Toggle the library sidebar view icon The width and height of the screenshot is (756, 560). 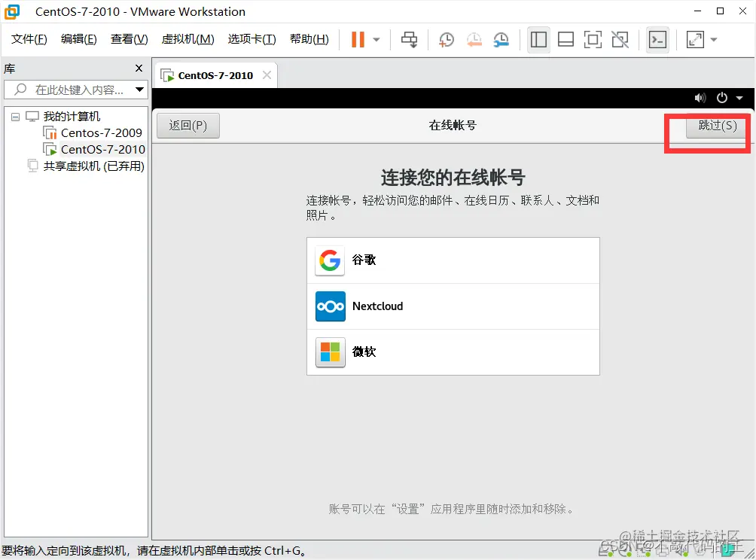(x=538, y=40)
